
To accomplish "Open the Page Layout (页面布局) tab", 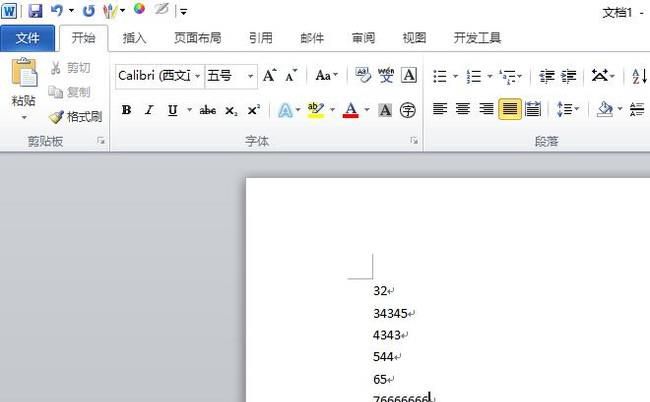I will 197,38.
